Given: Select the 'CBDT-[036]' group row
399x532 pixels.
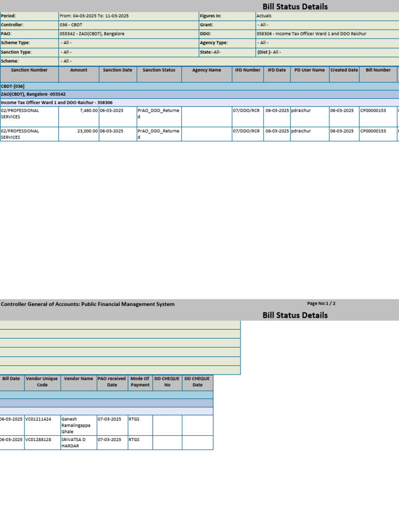Looking at the screenshot, I should 199,86.
